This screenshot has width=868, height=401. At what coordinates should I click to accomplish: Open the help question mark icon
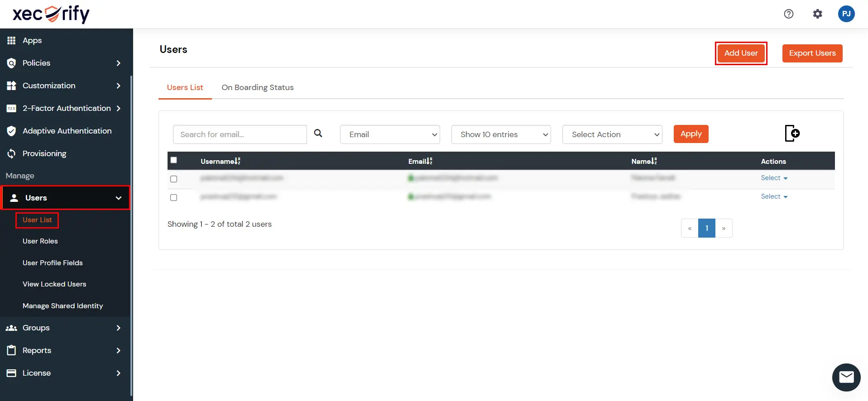pyautogui.click(x=789, y=14)
